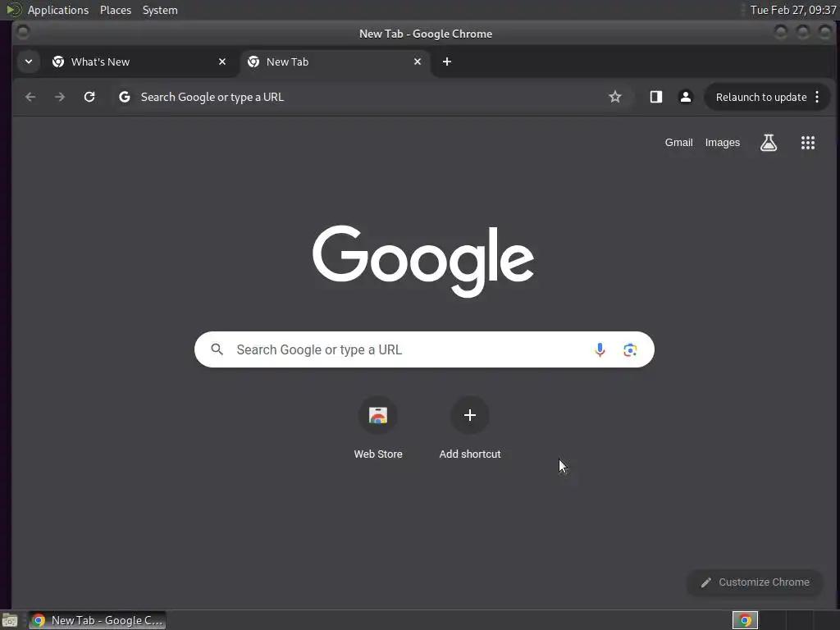Click the Applications menu logo icon
The width and height of the screenshot is (840, 630).
click(x=14, y=10)
